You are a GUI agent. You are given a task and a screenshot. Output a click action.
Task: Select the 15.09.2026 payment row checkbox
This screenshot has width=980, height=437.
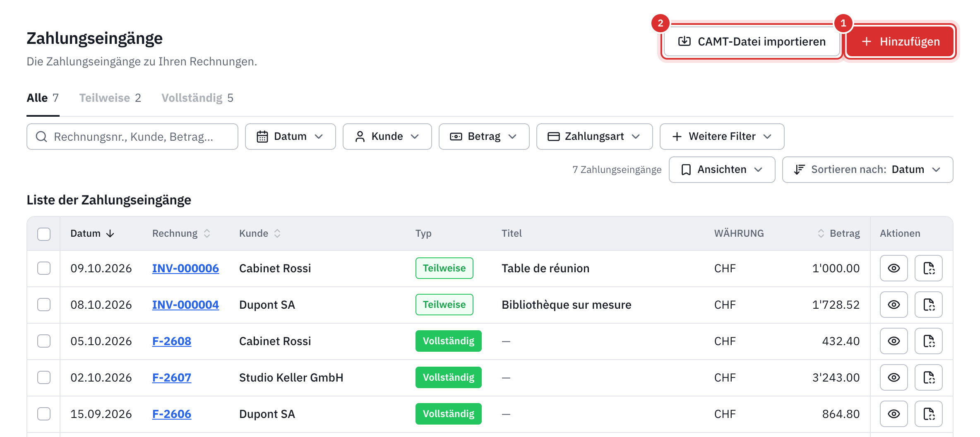click(x=44, y=414)
